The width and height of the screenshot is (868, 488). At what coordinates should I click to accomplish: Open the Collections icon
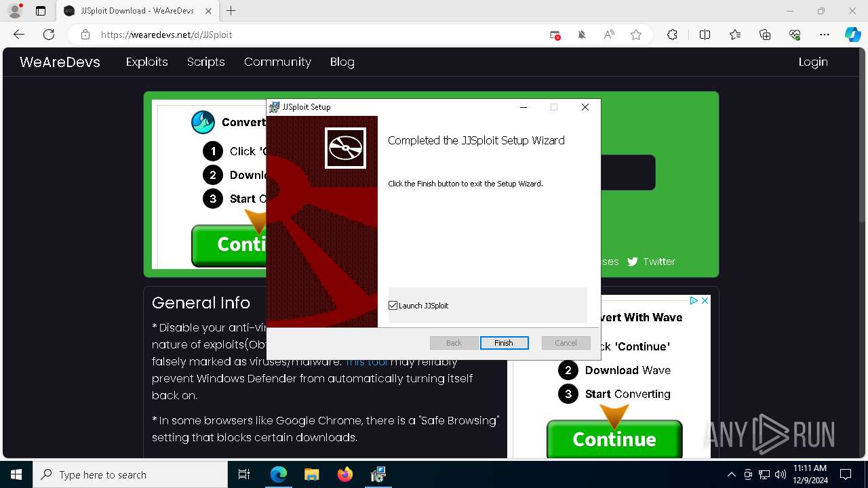click(x=765, y=35)
